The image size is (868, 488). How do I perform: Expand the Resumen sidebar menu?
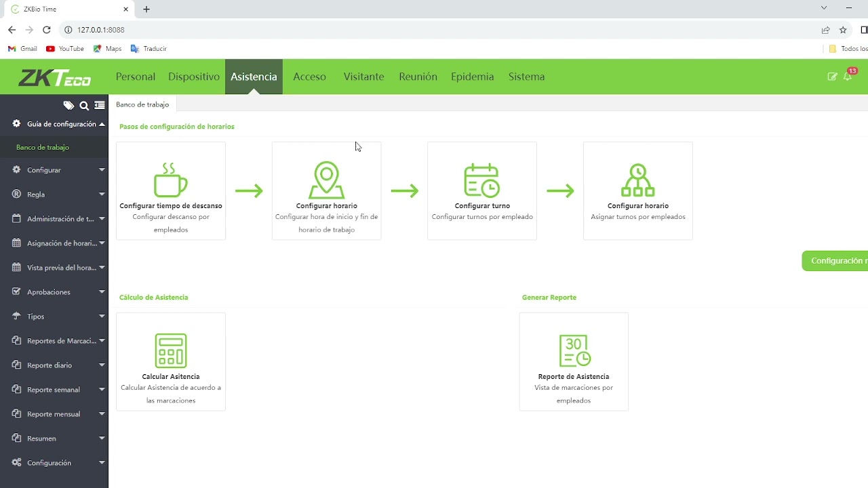(x=54, y=439)
